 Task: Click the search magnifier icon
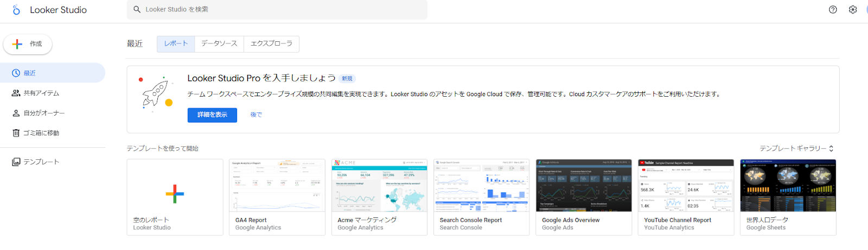coord(137,9)
